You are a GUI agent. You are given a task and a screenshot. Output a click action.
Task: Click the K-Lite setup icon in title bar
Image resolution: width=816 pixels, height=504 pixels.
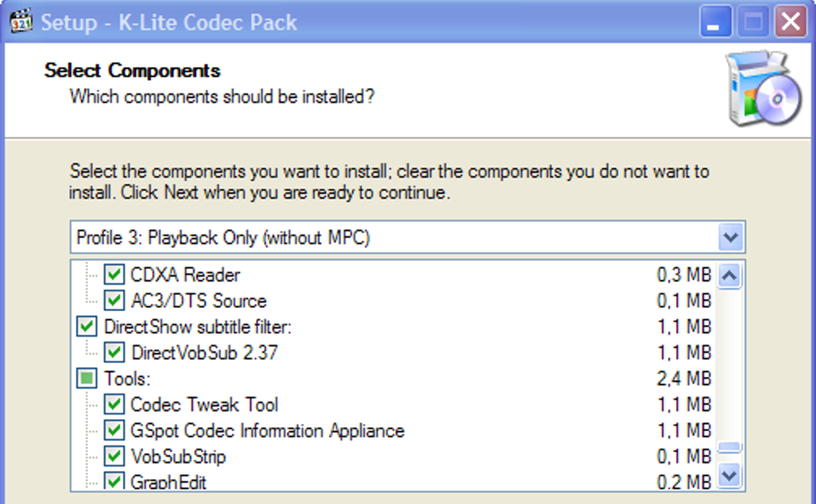pos(21,22)
